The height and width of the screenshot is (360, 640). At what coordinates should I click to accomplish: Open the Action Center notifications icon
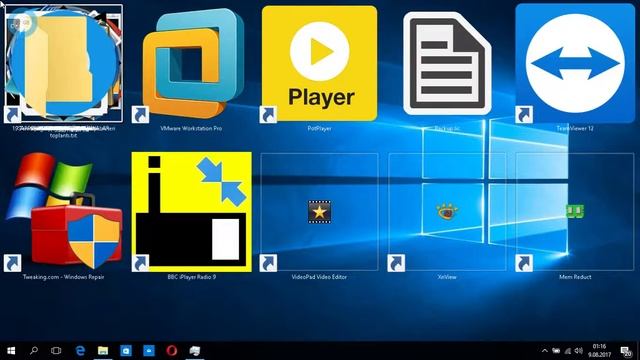coord(625,351)
